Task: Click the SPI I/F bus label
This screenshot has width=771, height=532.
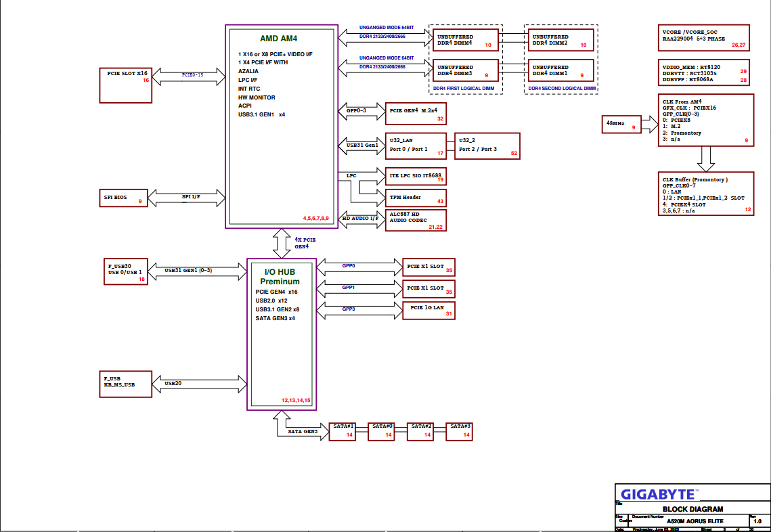Action: point(191,197)
